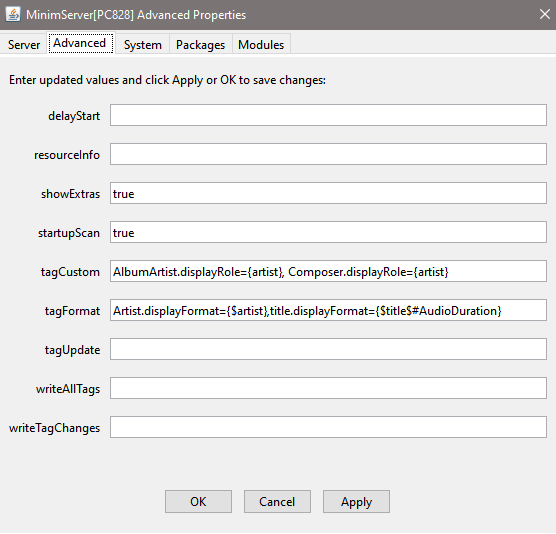Switch to the Server tab
This screenshot has width=556, height=534.
[x=24, y=45]
